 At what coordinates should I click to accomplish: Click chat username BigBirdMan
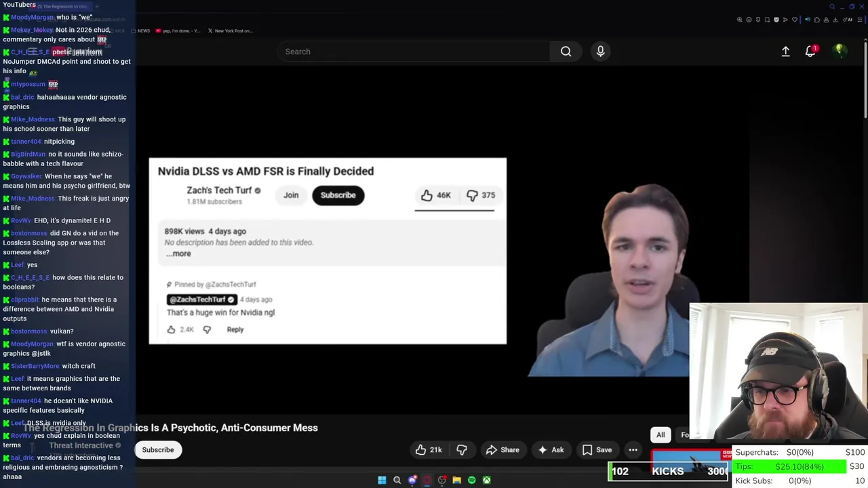tap(28, 155)
